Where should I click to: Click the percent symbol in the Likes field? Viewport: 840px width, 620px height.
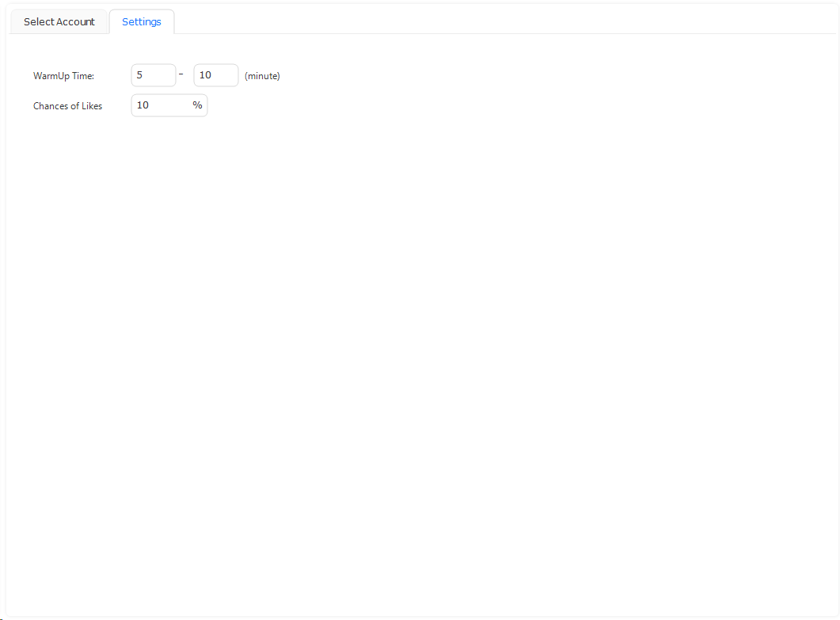[x=197, y=105]
